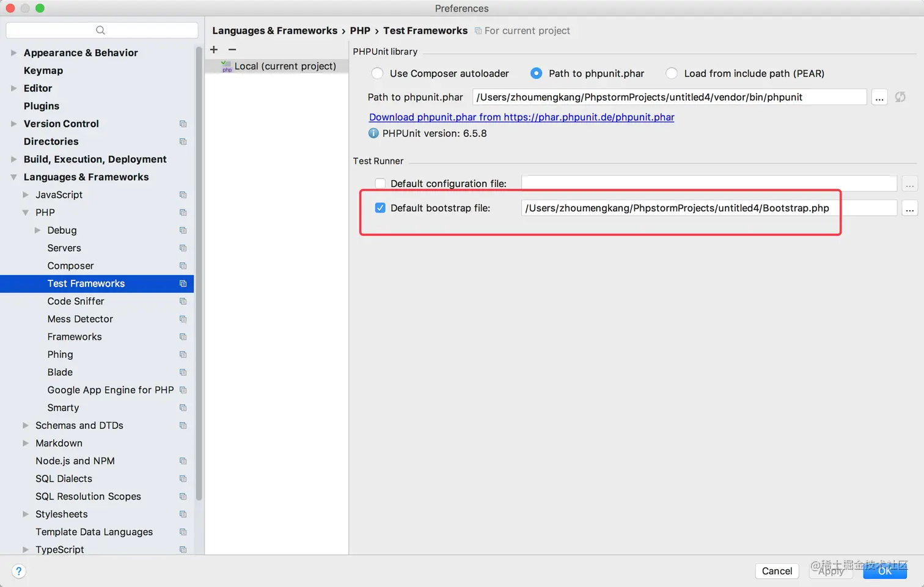This screenshot has height=587, width=924.
Task: Click the Default configuration file field
Action: point(709,184)
